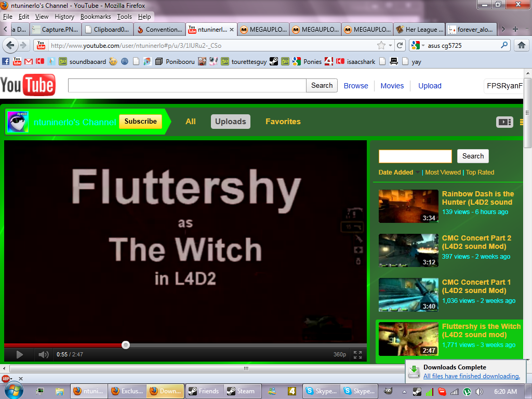Image resolution: width=532 pixels, height=399 pixels.
Task: Open the Bookmarks menu
Action: point(96,17)
